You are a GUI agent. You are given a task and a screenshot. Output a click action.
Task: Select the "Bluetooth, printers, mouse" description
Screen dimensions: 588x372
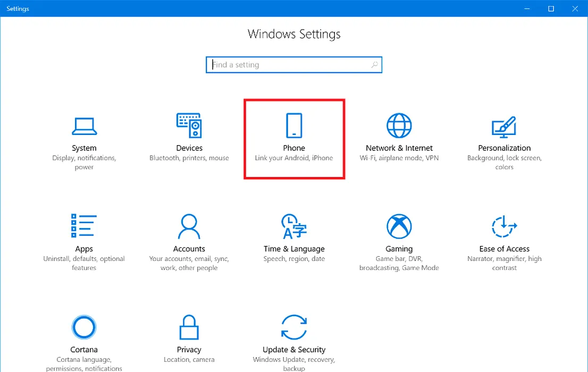click(189, 158)
